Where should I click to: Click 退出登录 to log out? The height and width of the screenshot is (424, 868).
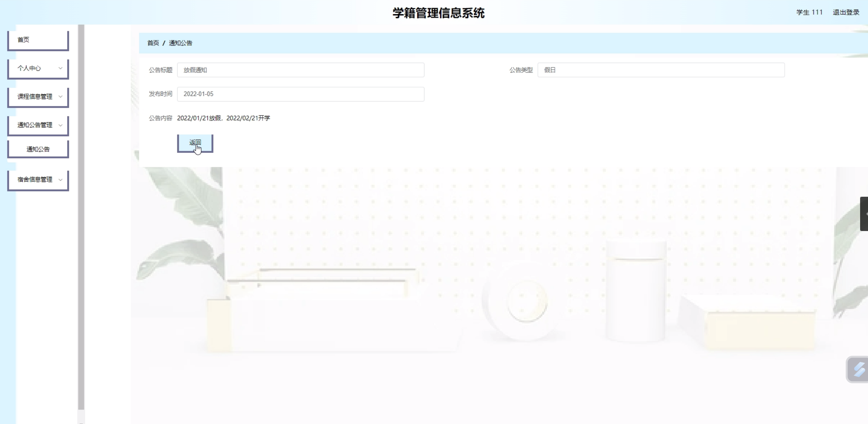846,12
